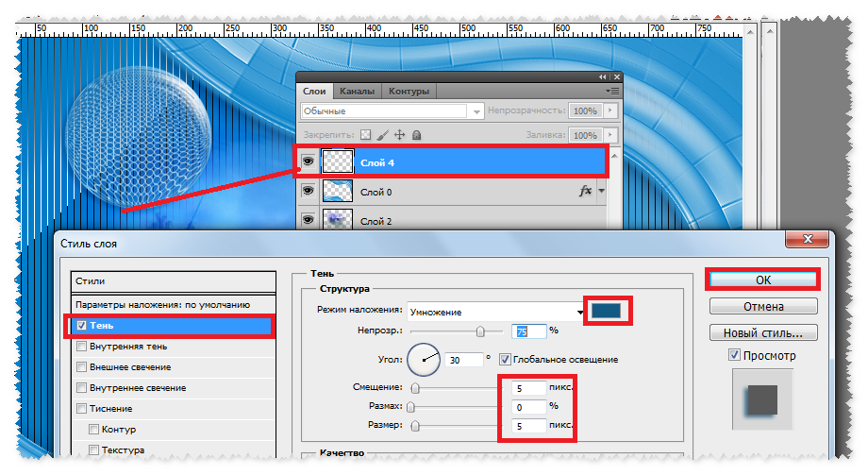This screenshot has height=475, width=868.
Task: Click layer style preview thumbnail
Action: pos(762,399)
